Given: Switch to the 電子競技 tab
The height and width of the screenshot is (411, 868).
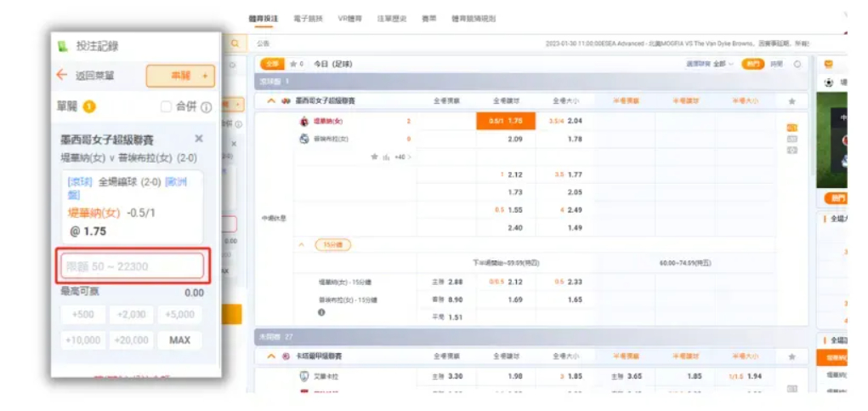Looking at the screenshot, I should 307,18.
